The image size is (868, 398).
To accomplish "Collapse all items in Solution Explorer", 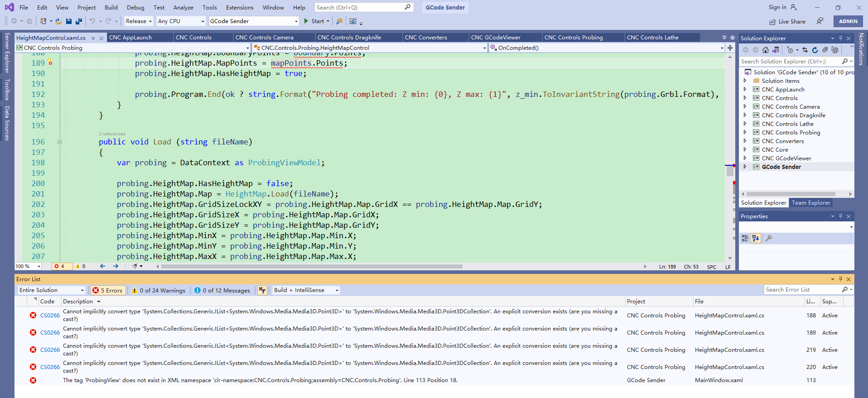I will (x=825, y=50).
